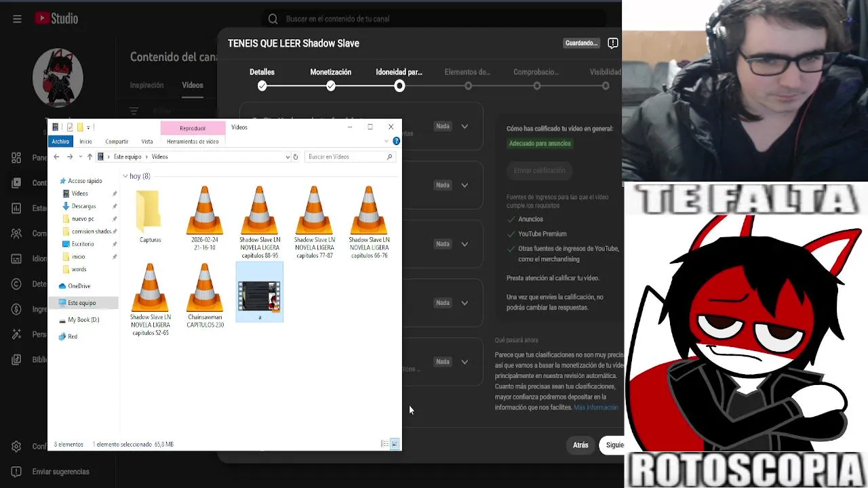Open the Archivo tab

click(x=60, y=141)
